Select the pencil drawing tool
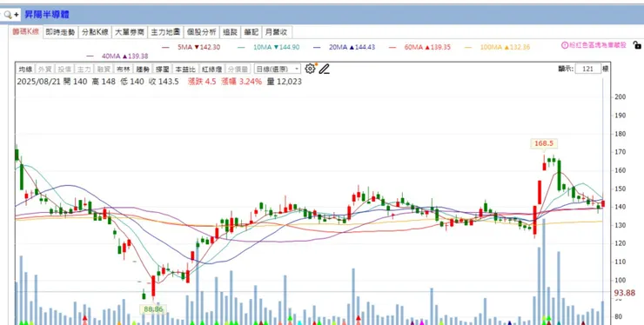This screenshot has height=325, width=644. coord(324,69)
